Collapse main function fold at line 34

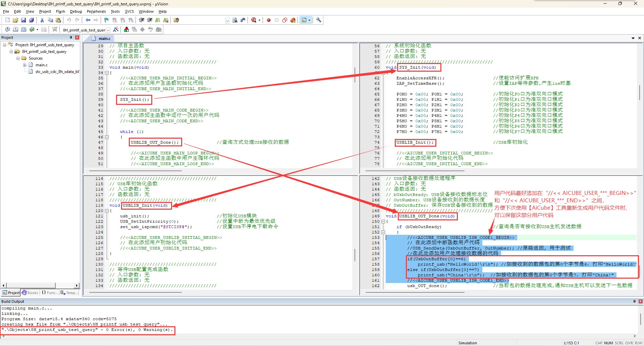(107, 73)
